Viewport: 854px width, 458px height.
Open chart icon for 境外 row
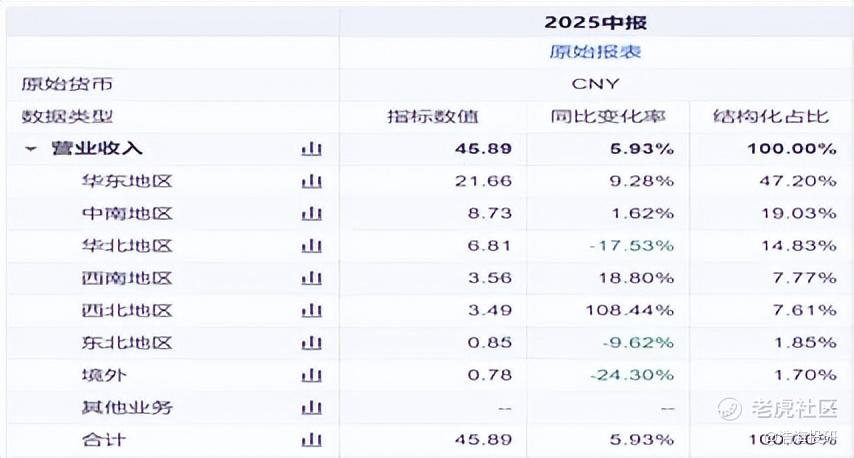(x=312, y=374)
